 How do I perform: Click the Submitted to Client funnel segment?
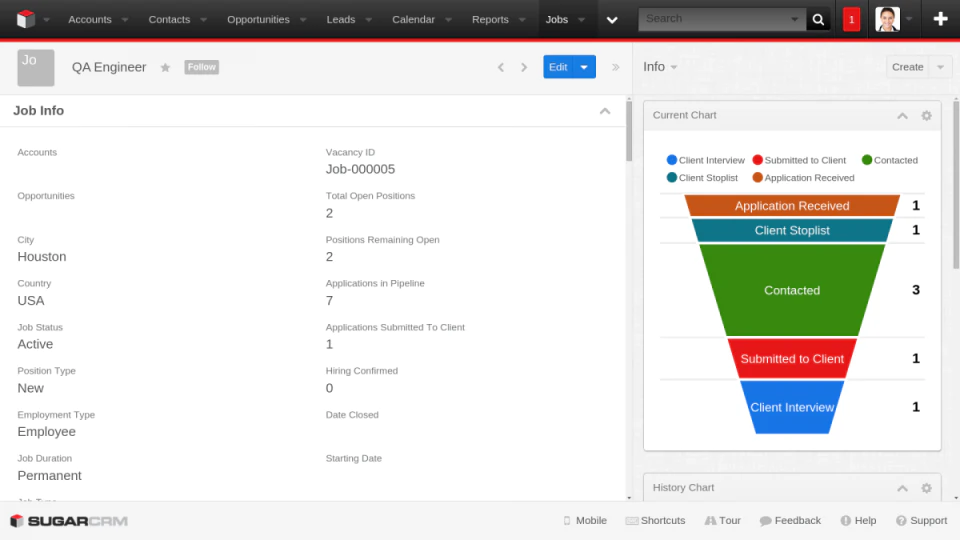[x=792, y=359]
